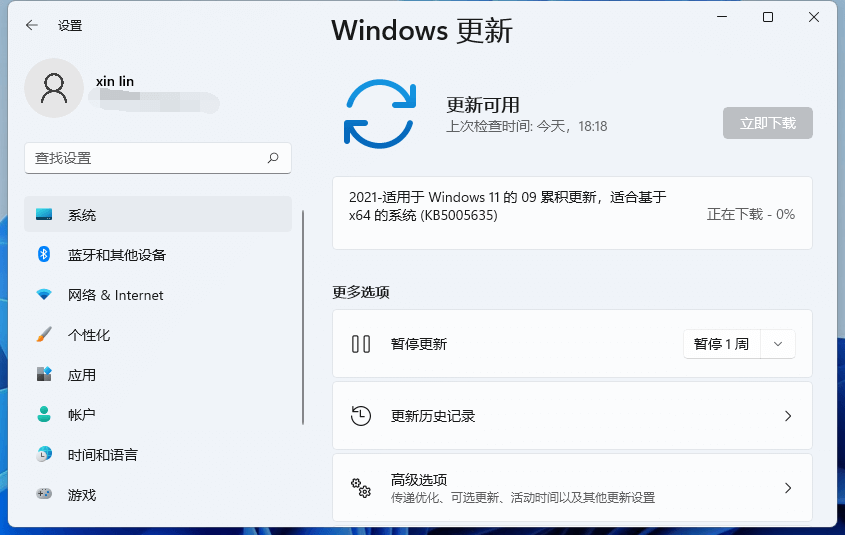Expand the pause duration dropdown arrow
The image size is (845, 535).
[778, 344]
